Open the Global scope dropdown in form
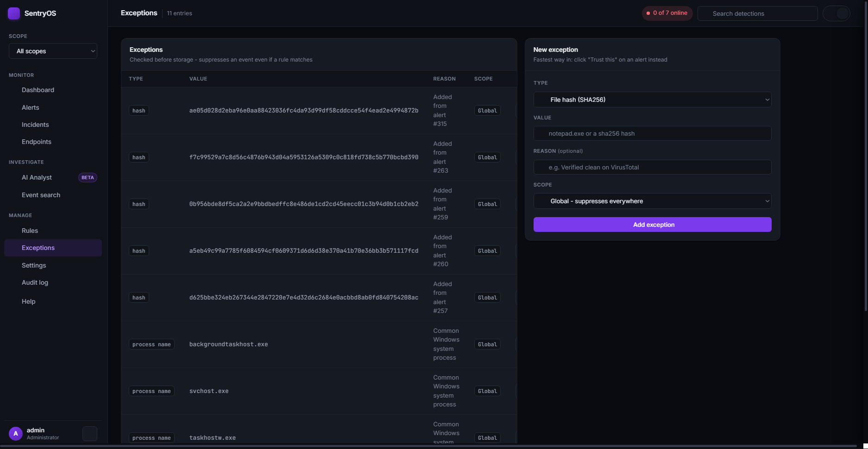The height and width of the screenshot is (449, 868). (x=652, y=201)
